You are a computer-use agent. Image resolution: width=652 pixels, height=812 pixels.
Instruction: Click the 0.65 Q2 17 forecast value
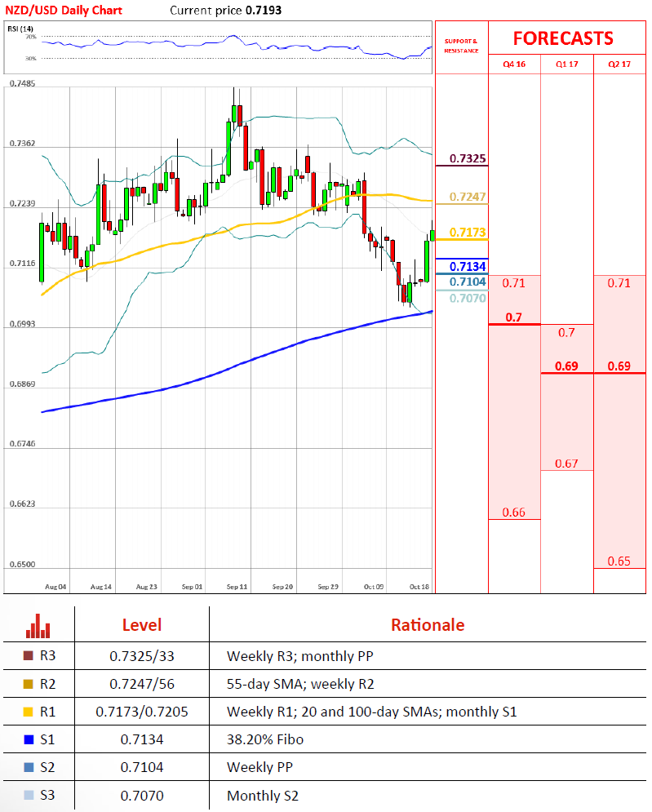pos(619,561)
